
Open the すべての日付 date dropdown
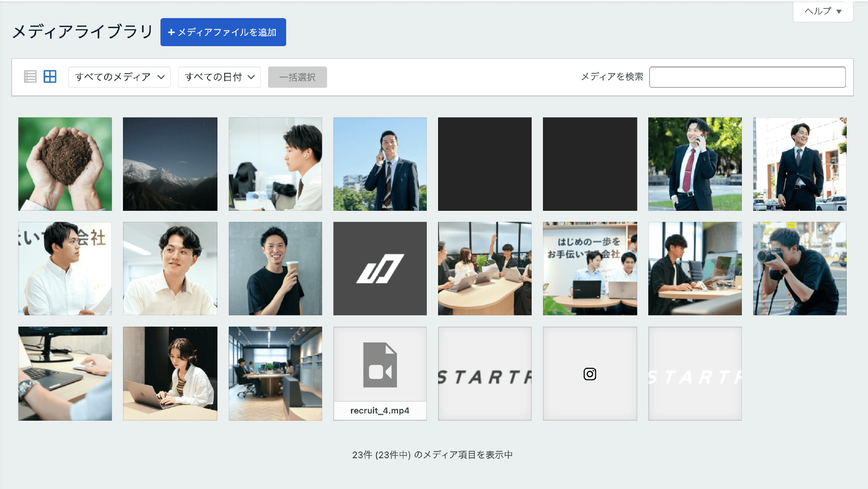click(x=219, y=77)
